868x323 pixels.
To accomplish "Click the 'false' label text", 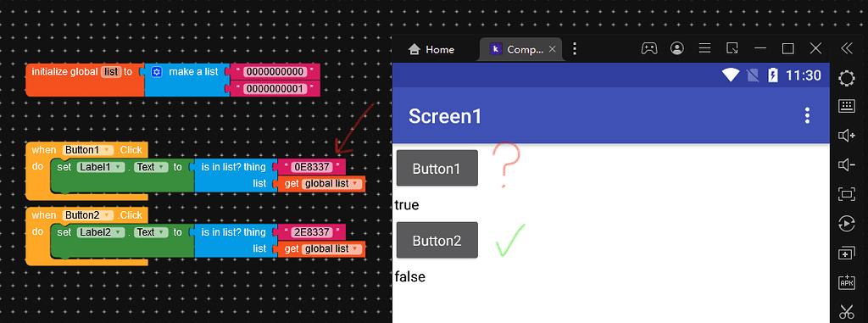I will (x=410, y=276).
